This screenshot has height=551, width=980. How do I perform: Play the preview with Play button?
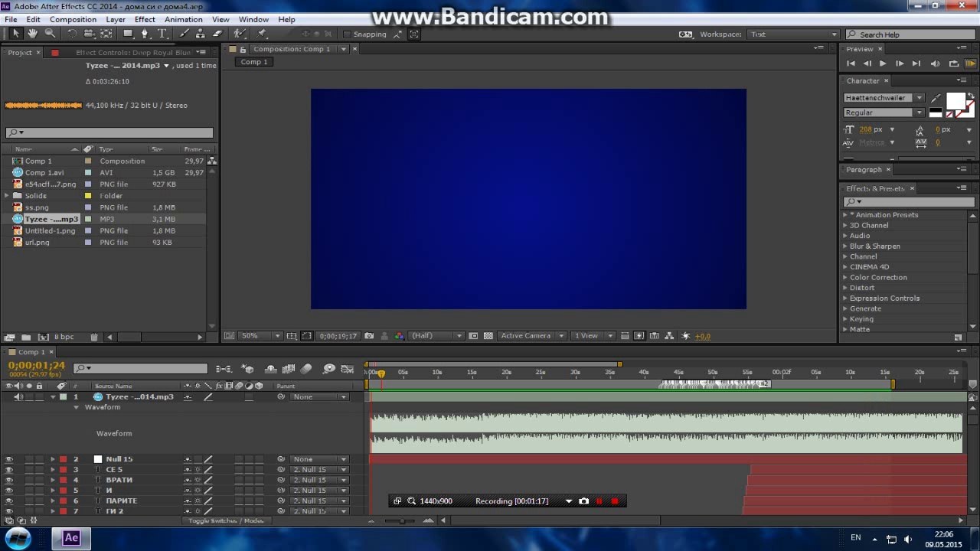coord(883,64)
